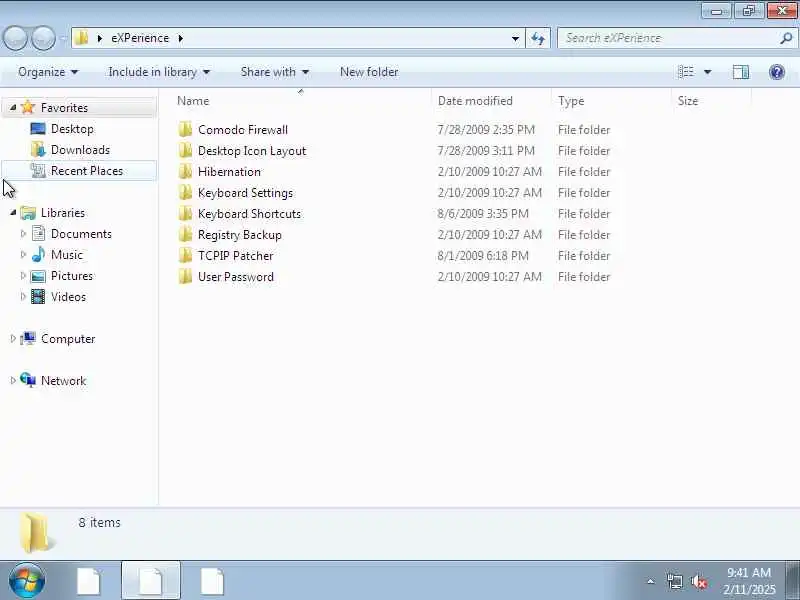Collapse the Favorites group
The image size is (800, 600).
[x=13, y=107]
